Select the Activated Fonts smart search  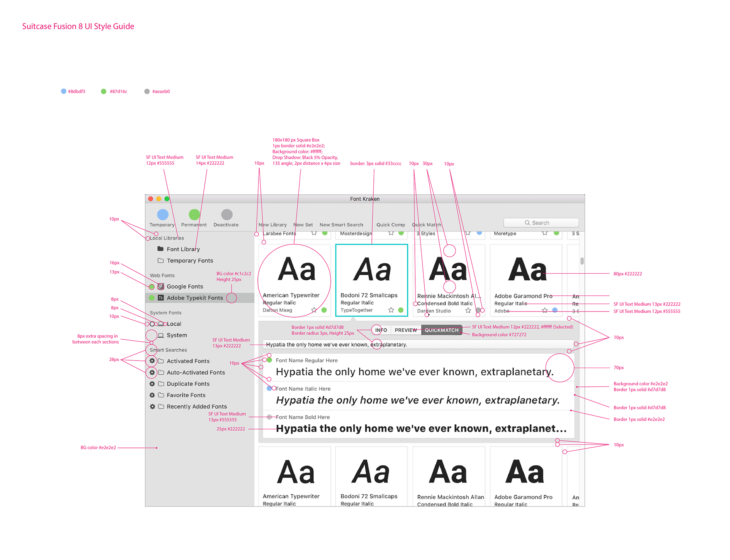tap(188, 361)
